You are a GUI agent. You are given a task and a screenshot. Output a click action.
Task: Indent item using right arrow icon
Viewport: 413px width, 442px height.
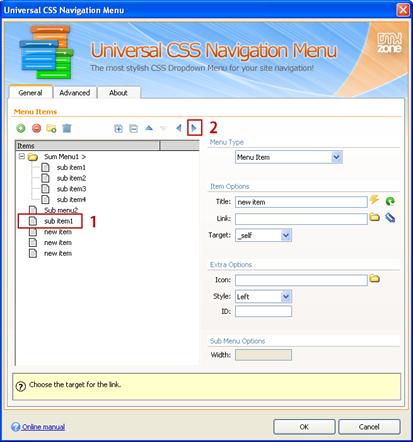click(194, 128)
